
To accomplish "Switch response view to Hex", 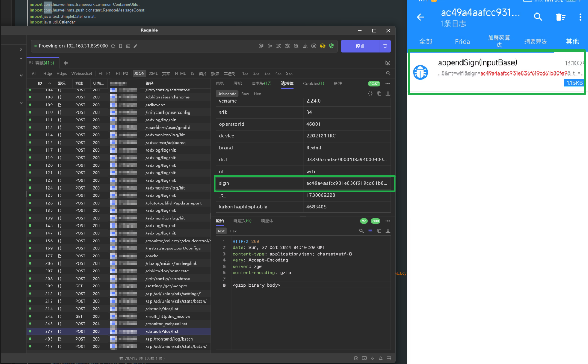I will [x=233, y=231].
